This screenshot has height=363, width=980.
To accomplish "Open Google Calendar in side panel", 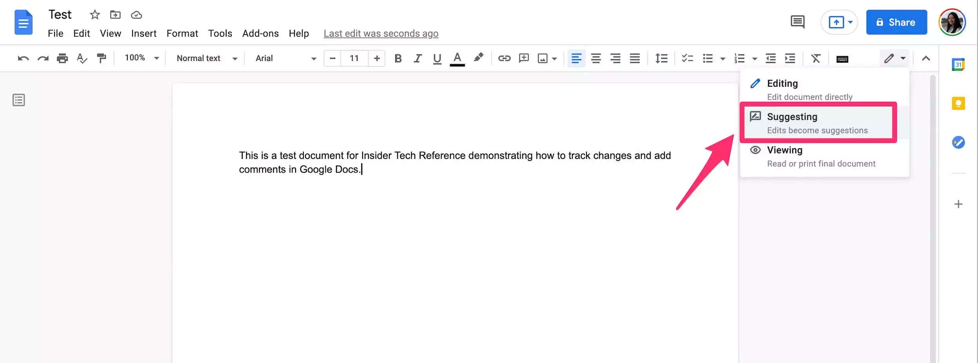I will point(958,64).
